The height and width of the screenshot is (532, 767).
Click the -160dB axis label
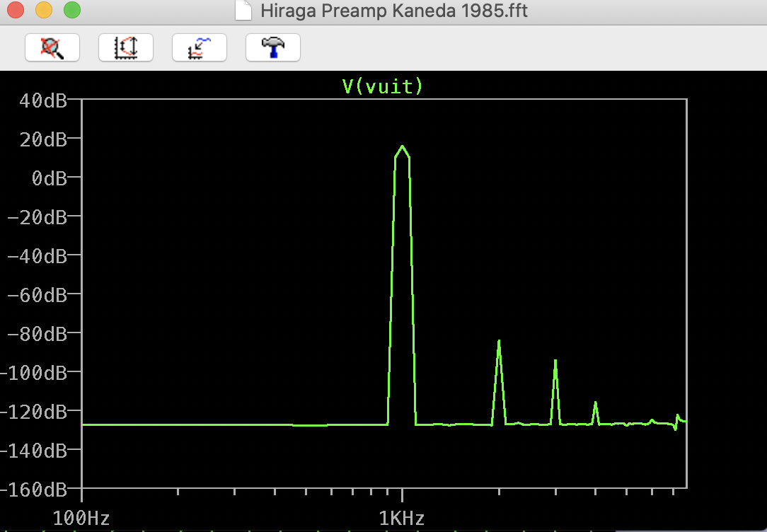(x=34, y=490)
